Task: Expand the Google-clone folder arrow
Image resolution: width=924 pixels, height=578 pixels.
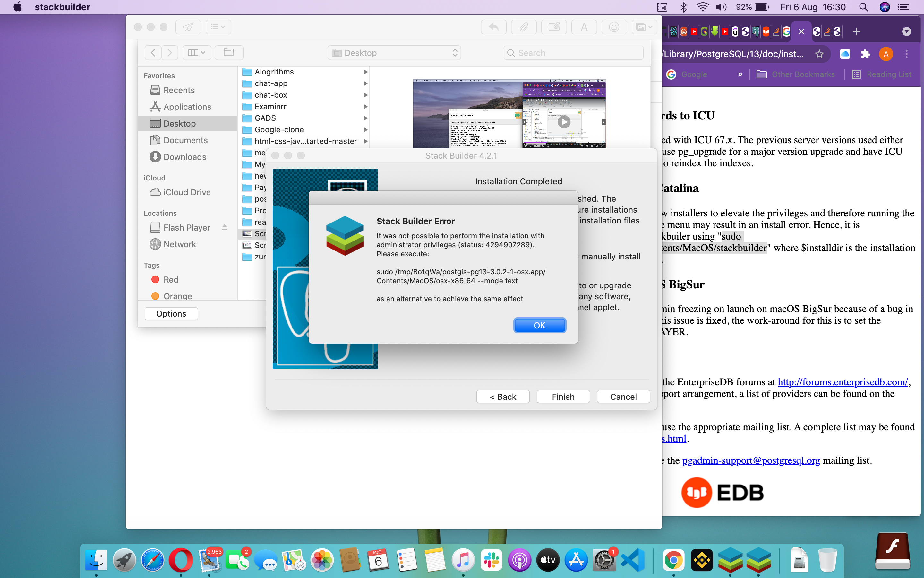Action: [x=365, y=130]
